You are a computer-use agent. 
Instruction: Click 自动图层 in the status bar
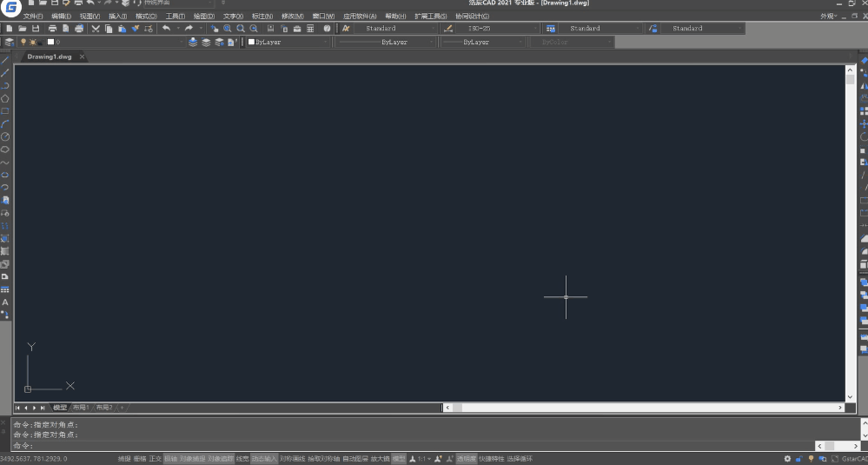(x=355, y=459)
